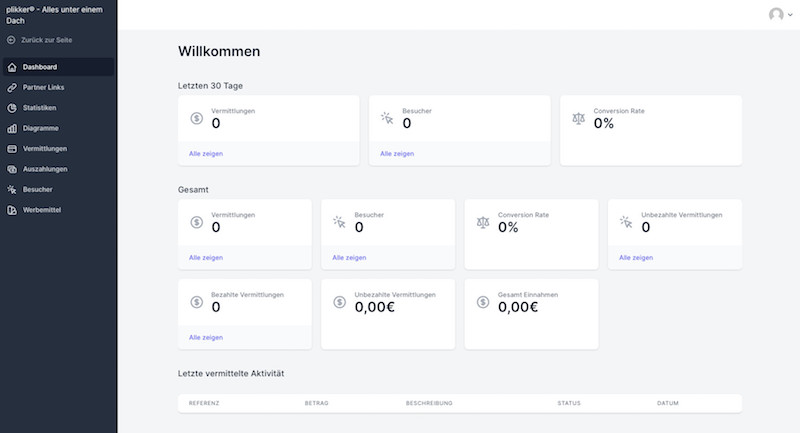This screenshot has height=433, width=800.
Task: Click the Partner Links chain icon
Action: pyautogui.click(x=12, y=88)
